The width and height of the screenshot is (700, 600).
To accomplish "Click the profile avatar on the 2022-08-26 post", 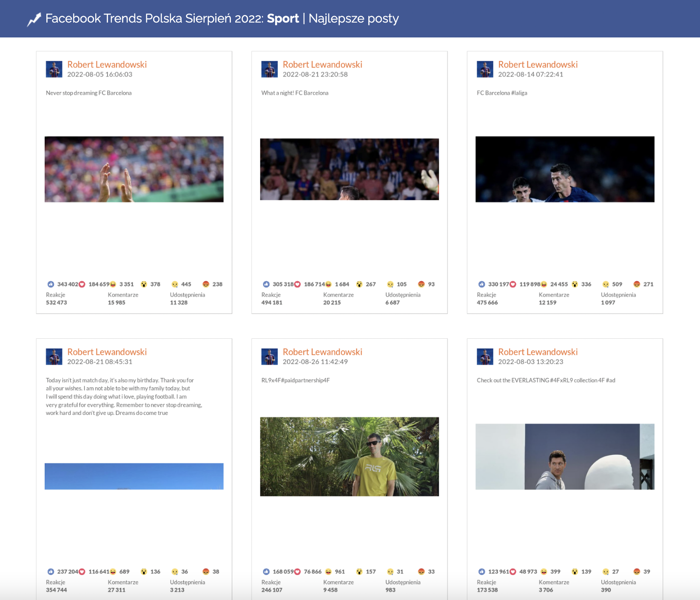I will point(269,357).
